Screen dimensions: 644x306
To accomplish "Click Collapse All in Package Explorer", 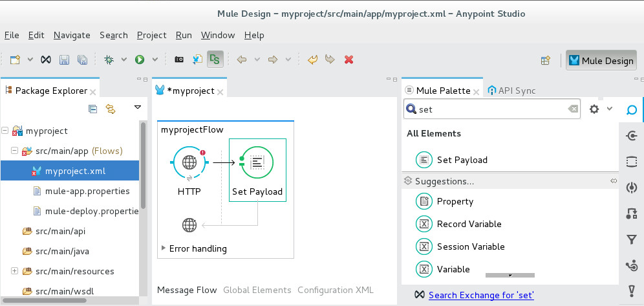I will coord(93,109).
